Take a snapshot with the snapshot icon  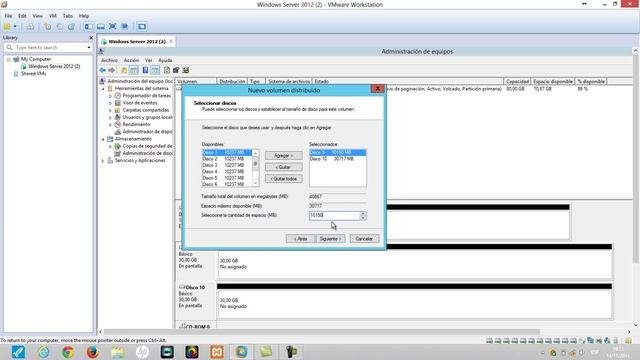point(48,27)
